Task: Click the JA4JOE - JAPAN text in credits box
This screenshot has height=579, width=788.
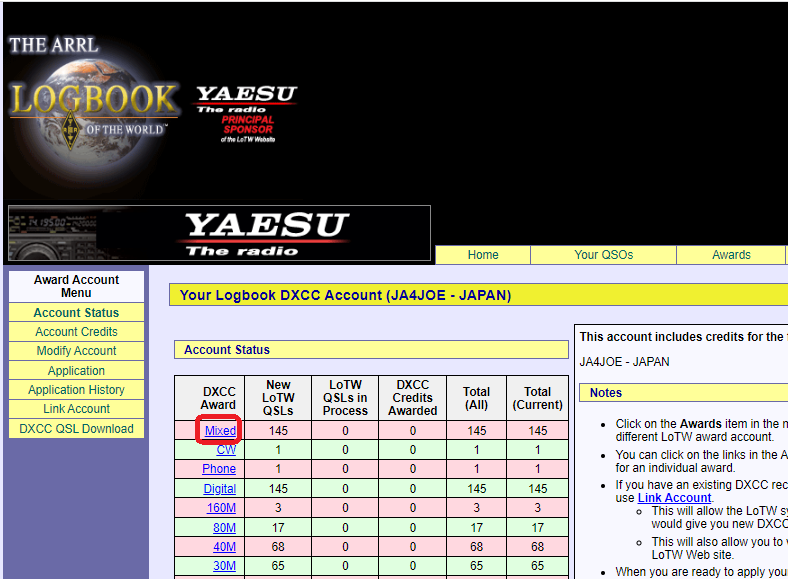Action: pos(624,362)
